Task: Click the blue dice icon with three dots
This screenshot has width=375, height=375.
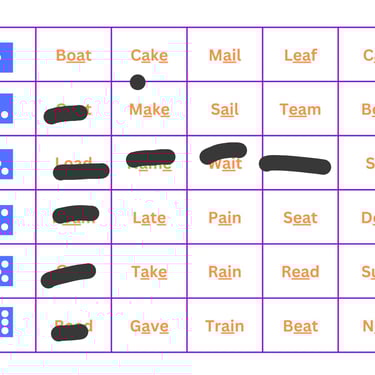Action: [x=6, y=322]
